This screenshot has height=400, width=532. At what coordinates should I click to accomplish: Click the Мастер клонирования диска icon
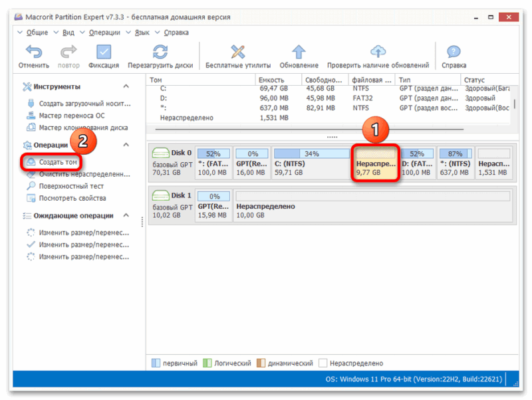tap(31, 128)
